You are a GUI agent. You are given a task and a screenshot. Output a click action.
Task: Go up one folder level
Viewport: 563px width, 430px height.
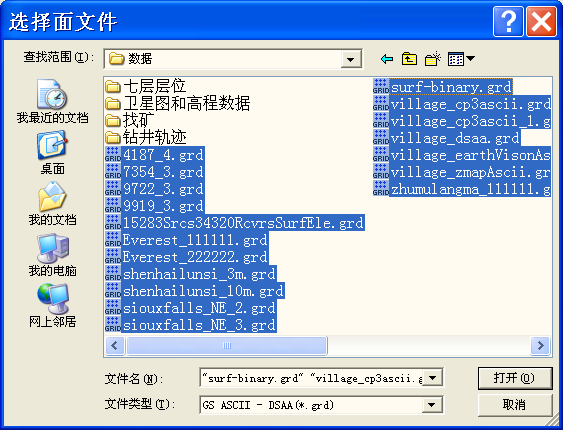pyautogui.click(x=409, y=59)
